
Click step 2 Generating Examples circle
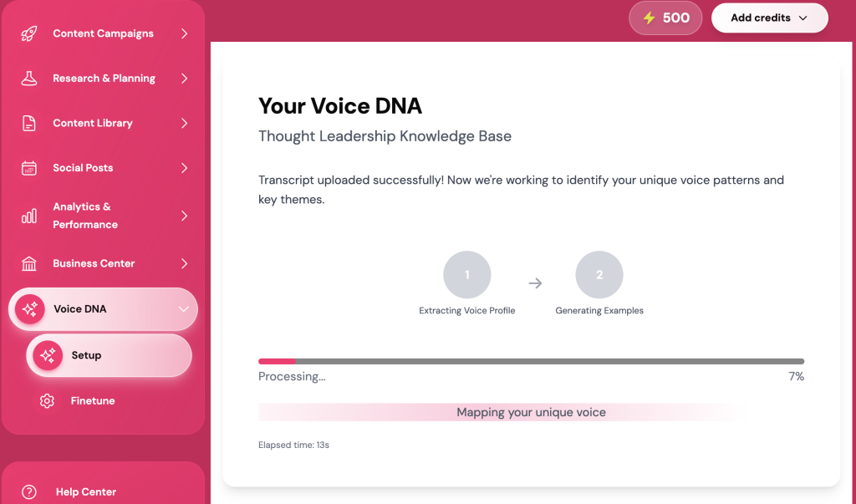[599, 275]
